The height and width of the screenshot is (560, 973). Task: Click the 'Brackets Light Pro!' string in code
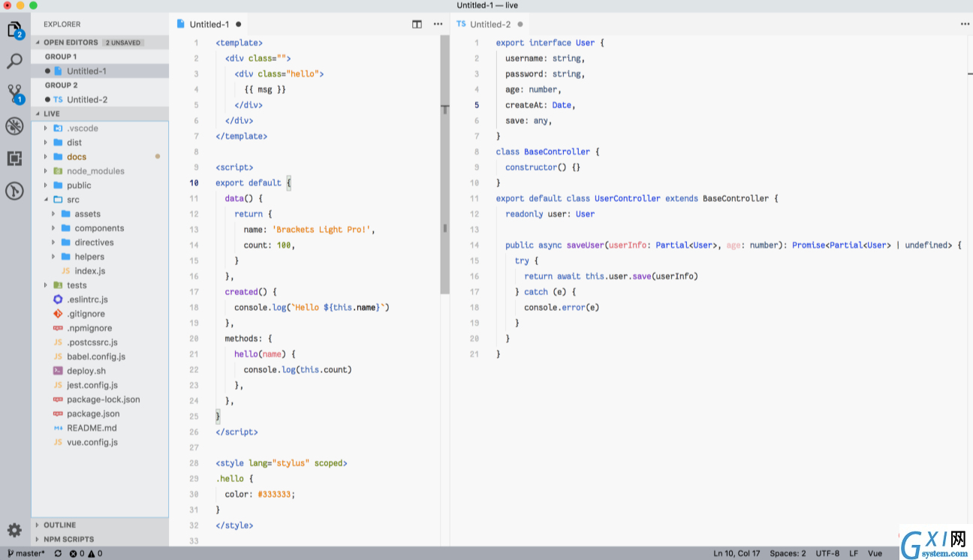point(323,230)
